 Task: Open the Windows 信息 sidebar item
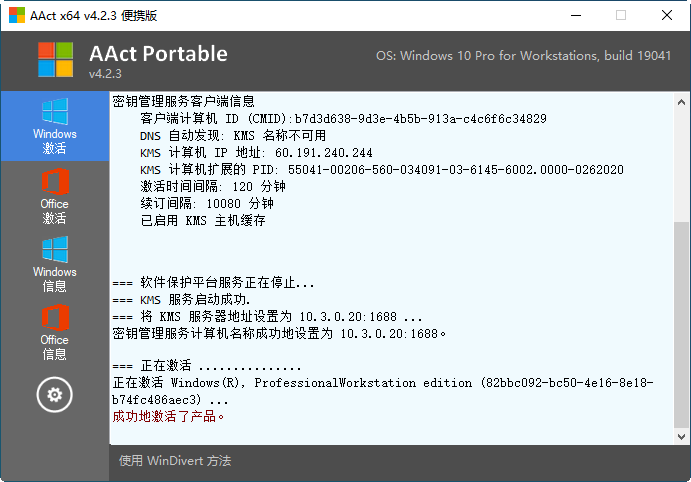pos(54,264)
